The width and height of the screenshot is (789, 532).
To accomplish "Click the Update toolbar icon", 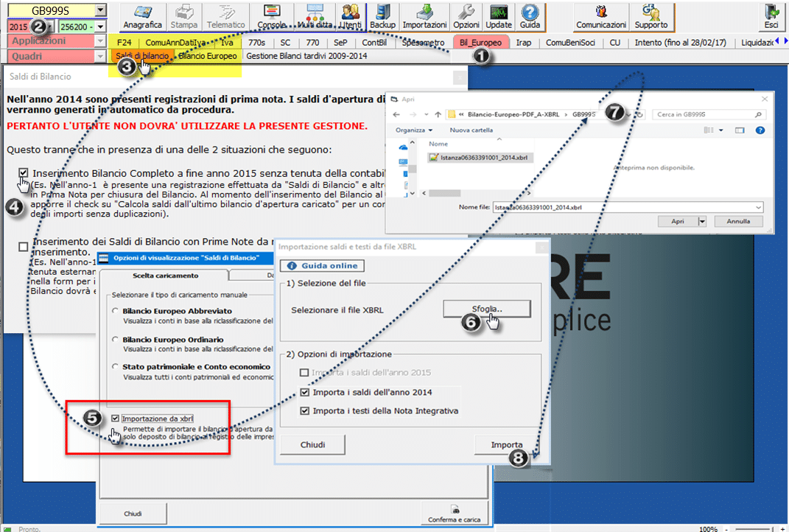I will click(499, 15).
